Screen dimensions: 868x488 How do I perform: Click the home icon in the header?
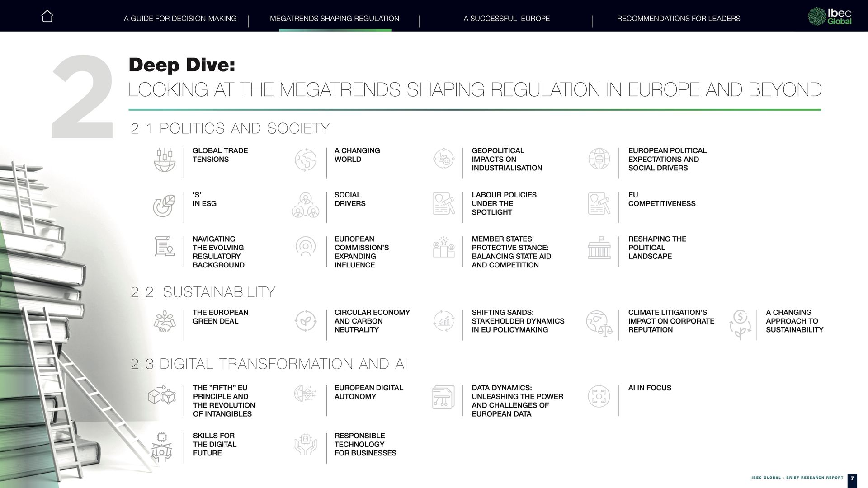[x=47, y=17]
